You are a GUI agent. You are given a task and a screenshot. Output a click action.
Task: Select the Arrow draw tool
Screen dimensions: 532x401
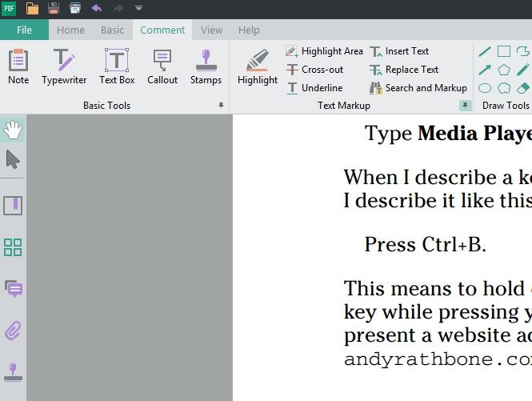[x=485, y=70]
